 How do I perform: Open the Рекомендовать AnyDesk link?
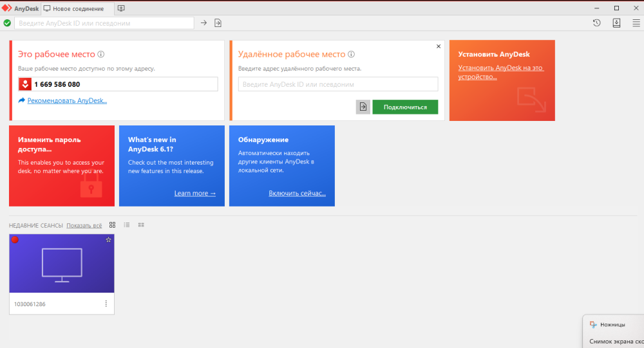67,100
